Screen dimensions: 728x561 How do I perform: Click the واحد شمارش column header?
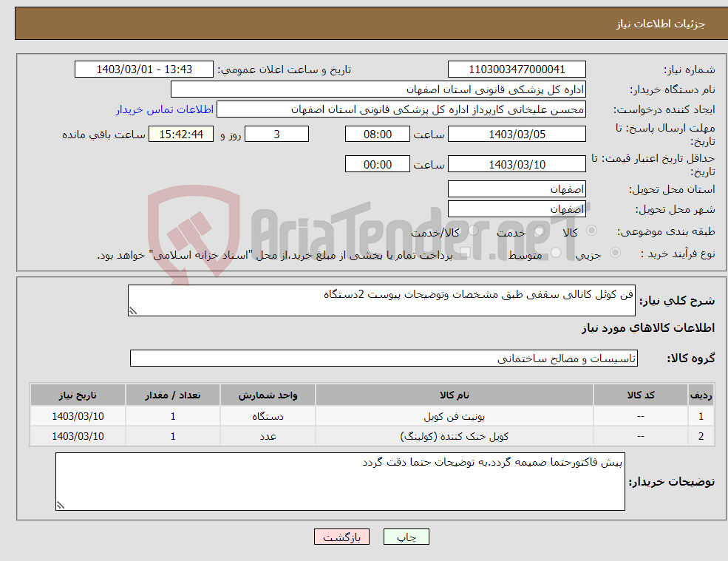click(x=268, y=395)
